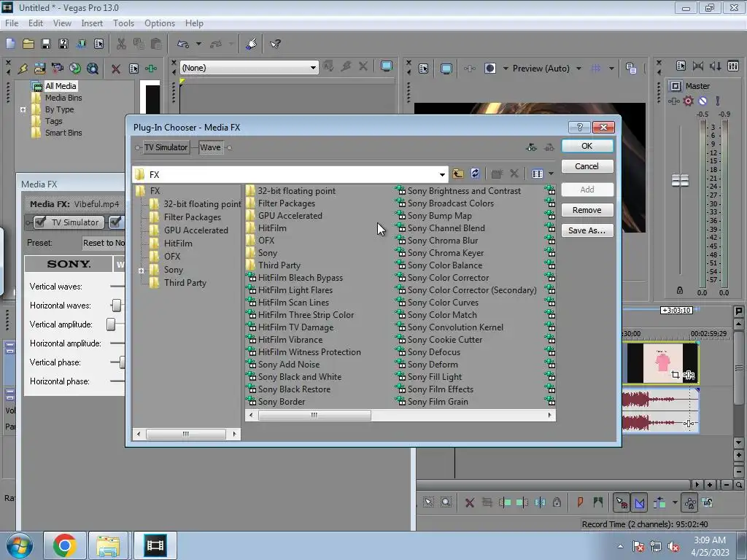The image size is (747, 560).
Task: Select the Wave plug-in in the chain
Action: coord(210,147)
